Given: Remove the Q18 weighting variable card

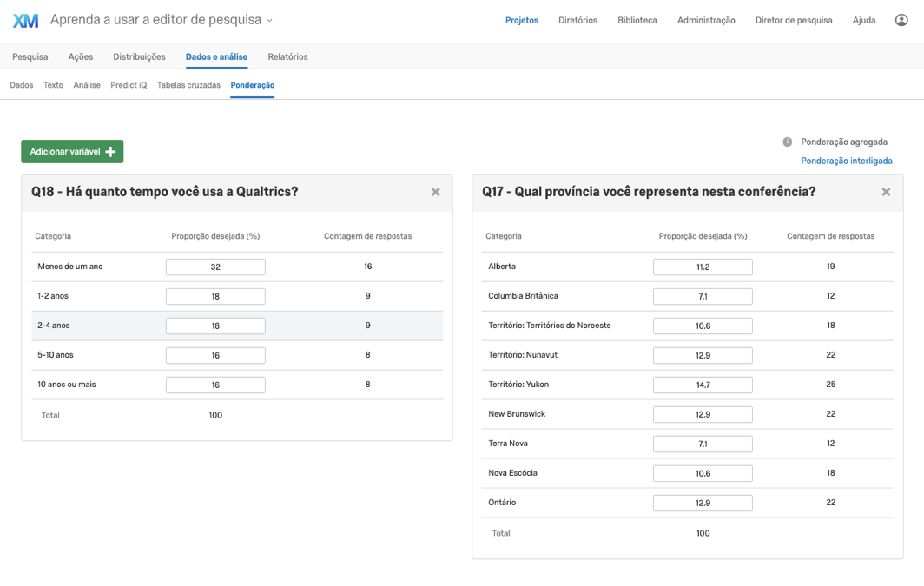Looking at the screenshot, I should (x=435, y=192).
